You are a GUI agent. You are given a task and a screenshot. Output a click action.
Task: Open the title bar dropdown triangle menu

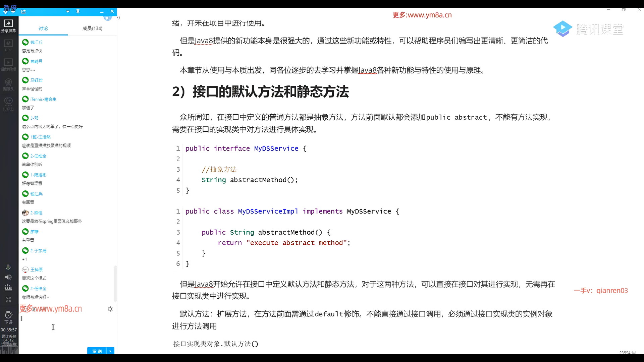click(68, 12)
